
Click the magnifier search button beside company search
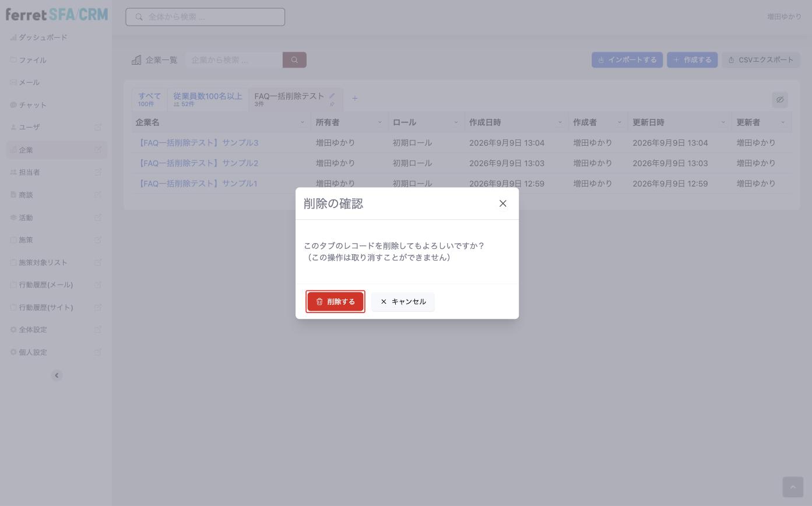click(294, 60)
